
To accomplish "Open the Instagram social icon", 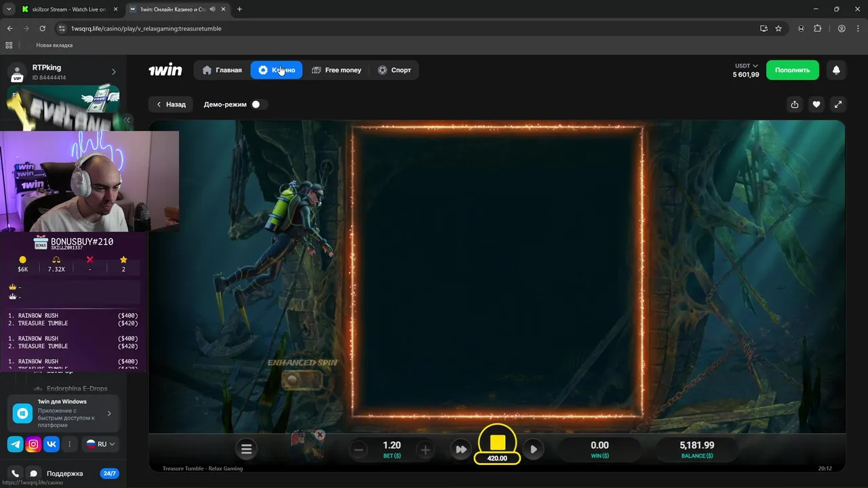I will 33,445.
